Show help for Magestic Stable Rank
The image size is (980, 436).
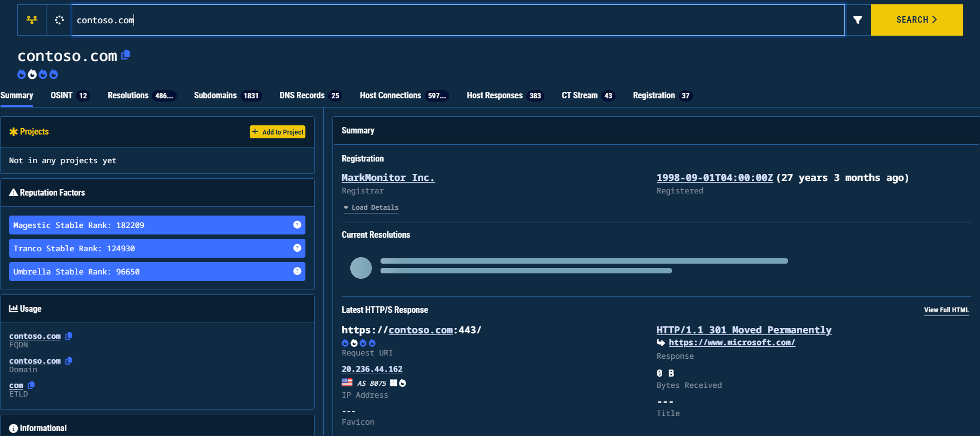(297, 225)
